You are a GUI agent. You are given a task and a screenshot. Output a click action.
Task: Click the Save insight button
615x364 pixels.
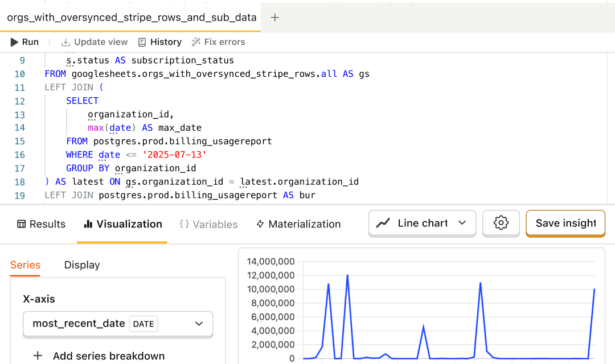tap(565, 223)
